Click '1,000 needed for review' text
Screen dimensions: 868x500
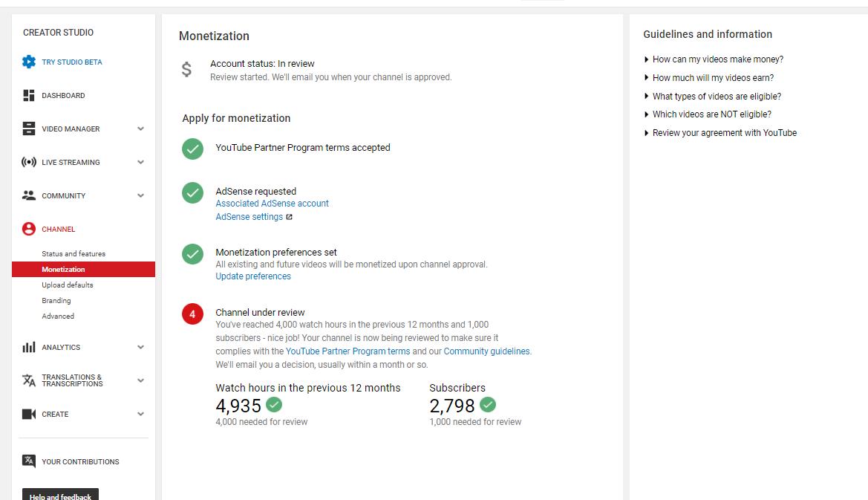point(475,422)
